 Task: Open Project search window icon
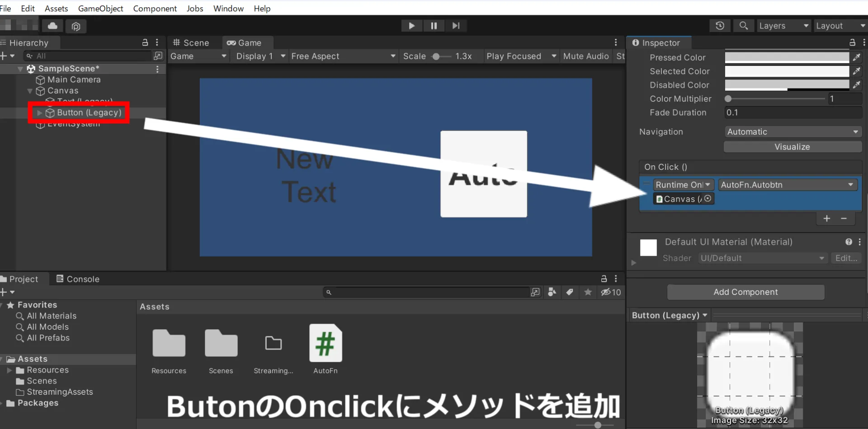(535, 292)
